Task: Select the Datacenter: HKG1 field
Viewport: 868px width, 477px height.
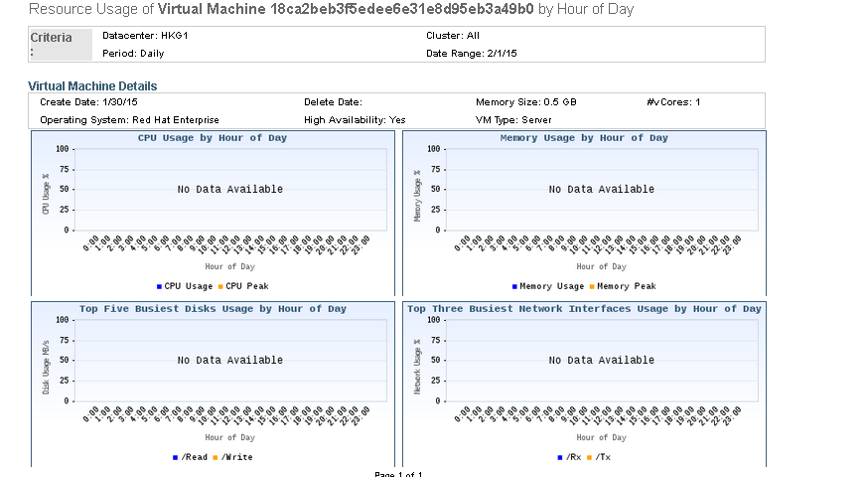Action: pyautogui.click(x=138, y=36)
